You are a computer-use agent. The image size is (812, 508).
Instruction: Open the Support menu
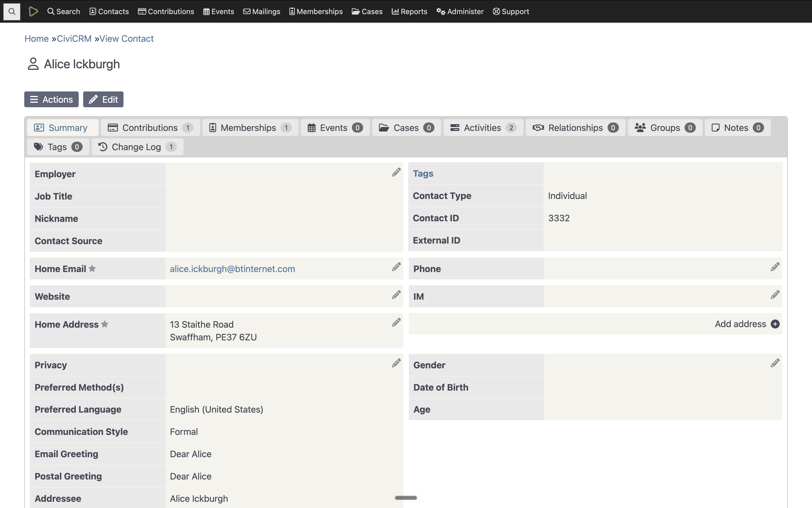(511, 11)
